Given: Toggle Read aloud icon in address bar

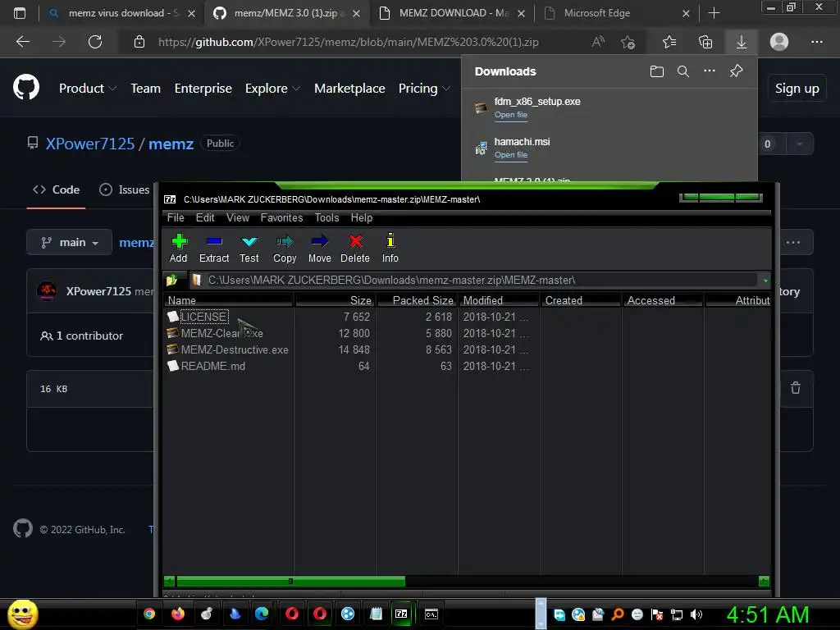Looking at the screenshot, I should [598, 42].
